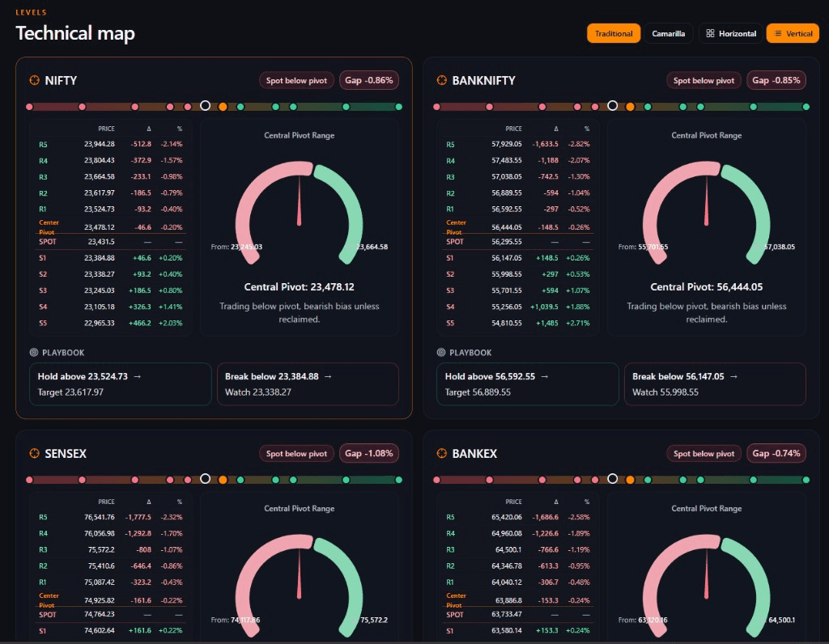Click 'Central Pivot: 23,478.12' text
This screenshot has height=644, width=829.
pos(300,287)
